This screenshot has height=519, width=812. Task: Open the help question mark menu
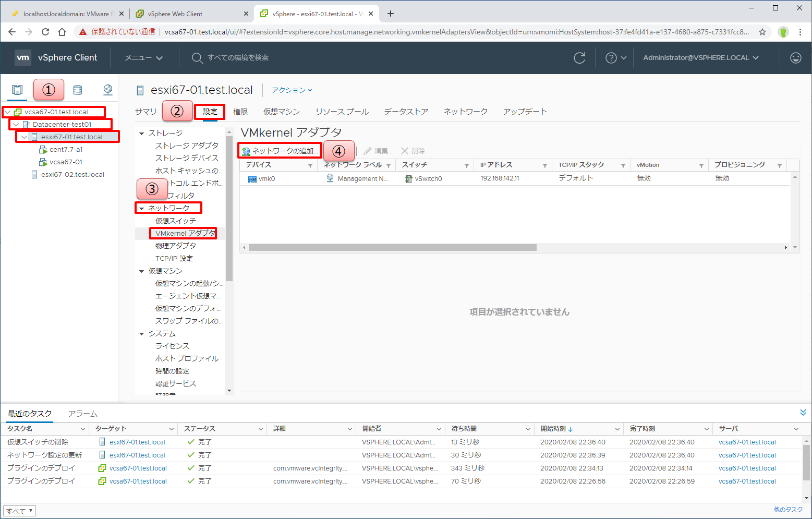(616, 58)
